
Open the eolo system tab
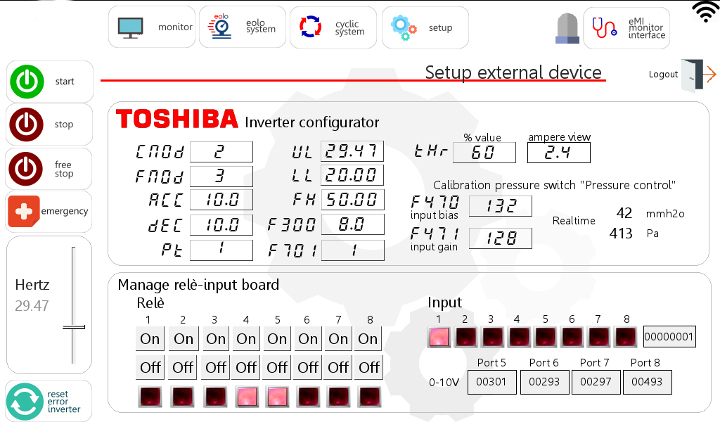(242, 27)
